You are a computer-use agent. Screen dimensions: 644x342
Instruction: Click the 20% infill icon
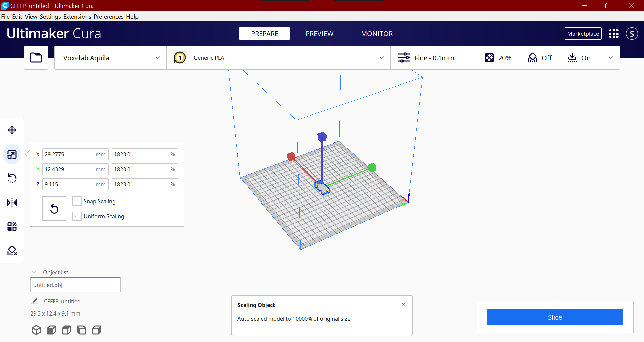(489, 58)
